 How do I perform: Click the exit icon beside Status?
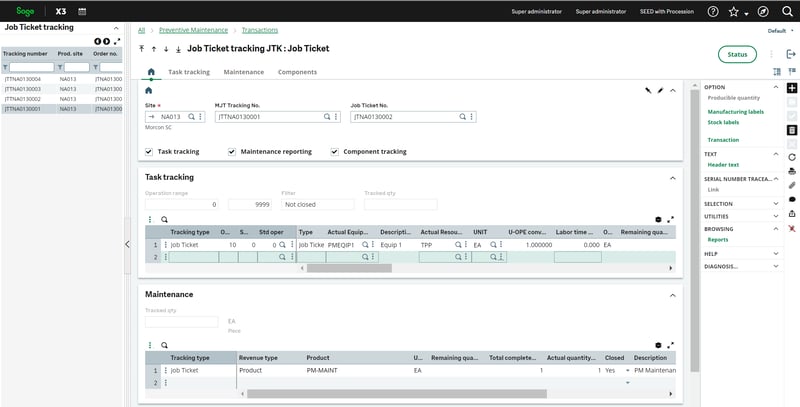tap(791, 54)
